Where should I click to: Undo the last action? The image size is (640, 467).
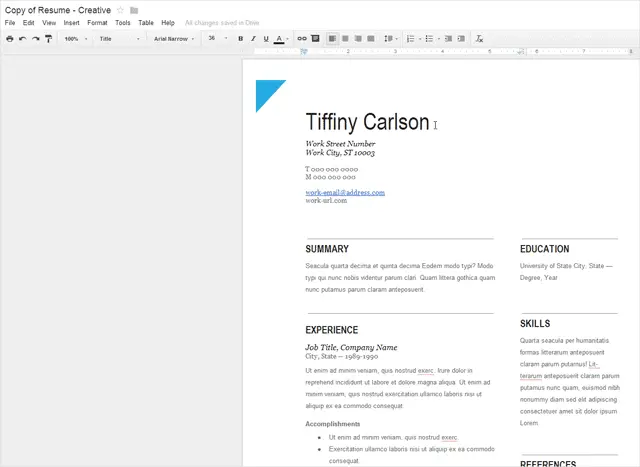pos(22,39)
